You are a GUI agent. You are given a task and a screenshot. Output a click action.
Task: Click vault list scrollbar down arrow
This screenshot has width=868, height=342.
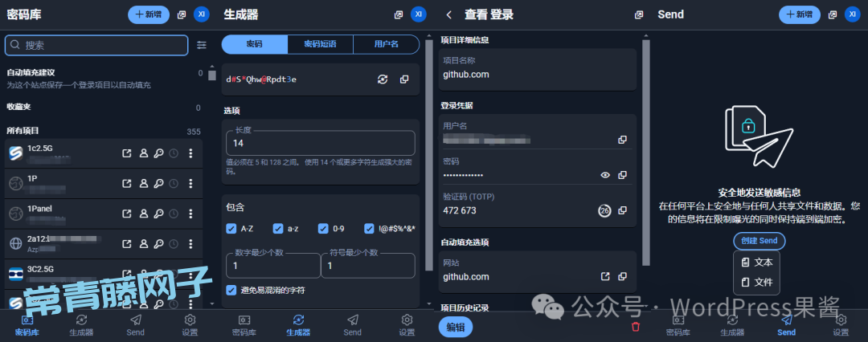pyautogui.click(x=212, y=303)
